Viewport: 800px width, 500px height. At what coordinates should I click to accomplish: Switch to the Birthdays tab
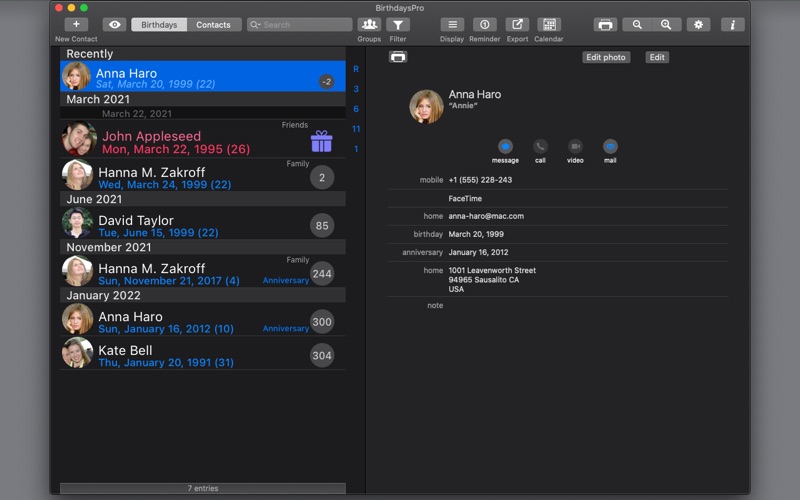(159, 24)
